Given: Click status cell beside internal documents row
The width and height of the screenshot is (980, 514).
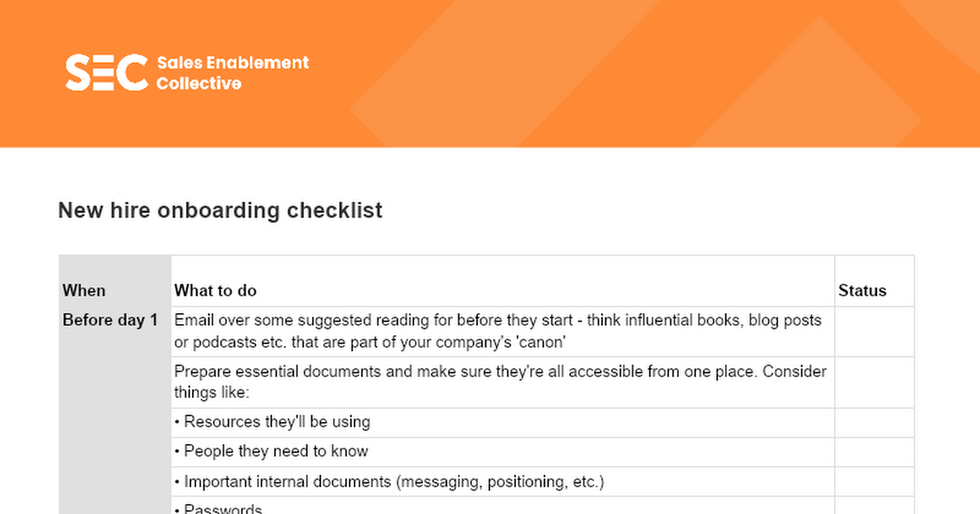Looking at the screenshot, I should coord(874,481).
